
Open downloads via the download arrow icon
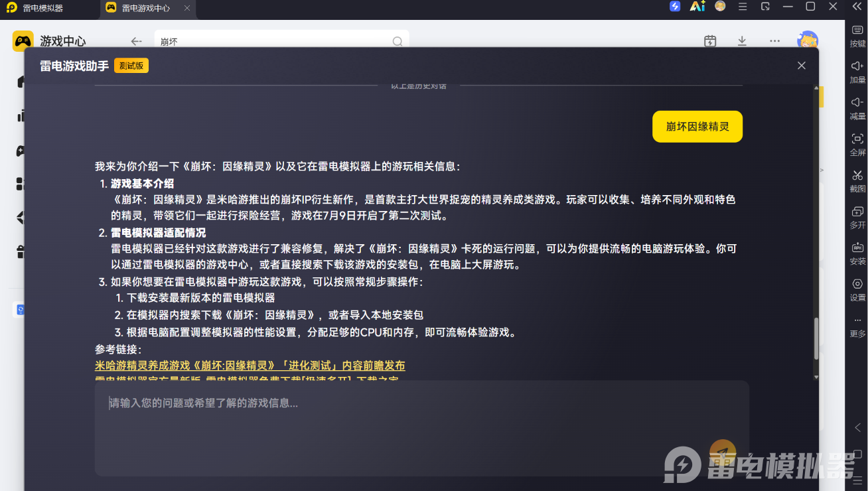point(742,41)
